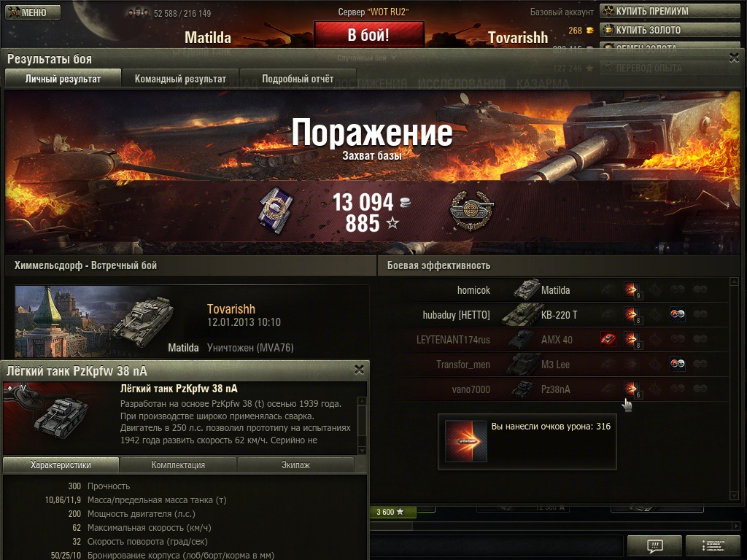Click the M3 Lee spotted icon for Transfor_men

(x=678, y=363)
